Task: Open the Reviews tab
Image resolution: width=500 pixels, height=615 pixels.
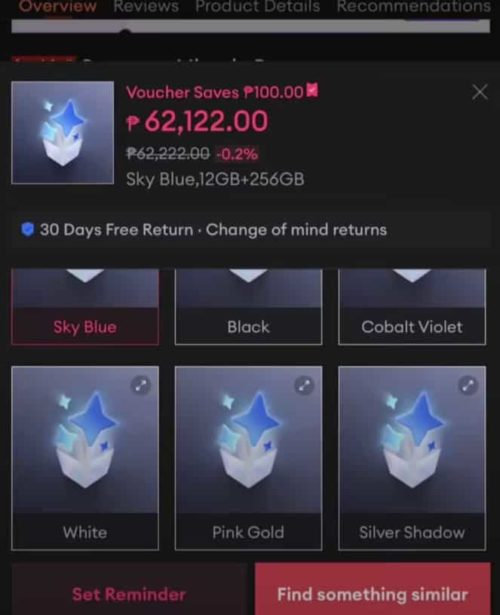Action: [x=146, y=6]
